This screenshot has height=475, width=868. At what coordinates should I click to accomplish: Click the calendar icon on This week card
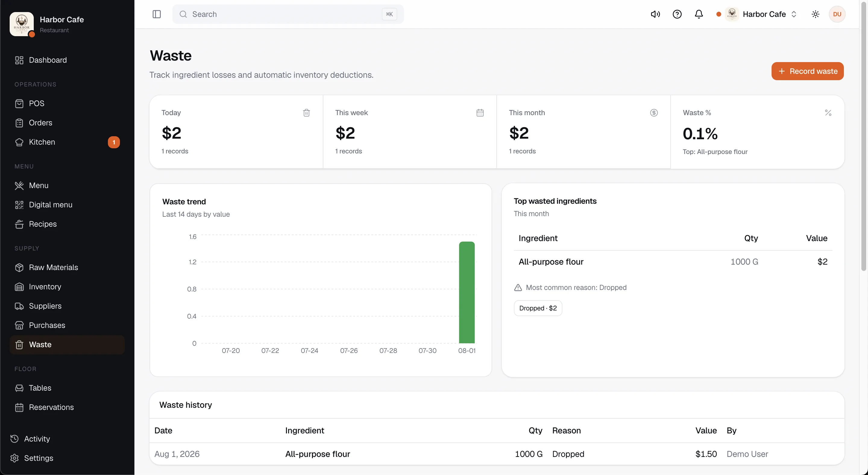click(480, 113)
